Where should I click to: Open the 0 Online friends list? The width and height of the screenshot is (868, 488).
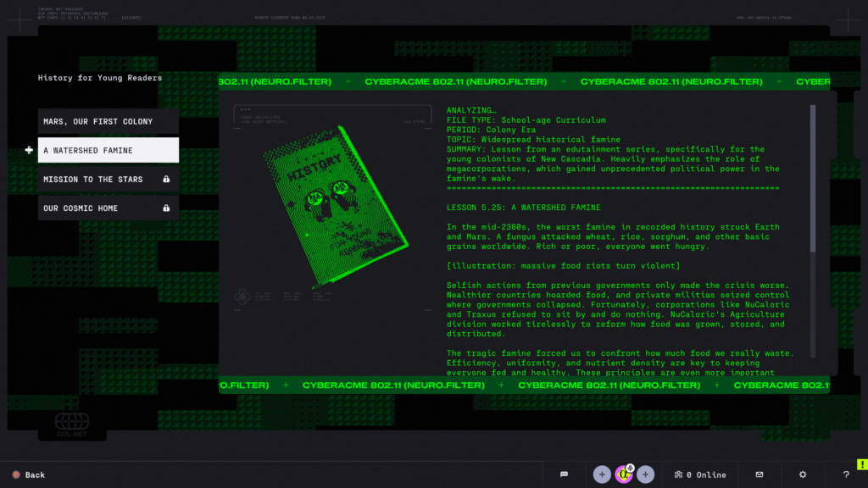pos(700,474)
